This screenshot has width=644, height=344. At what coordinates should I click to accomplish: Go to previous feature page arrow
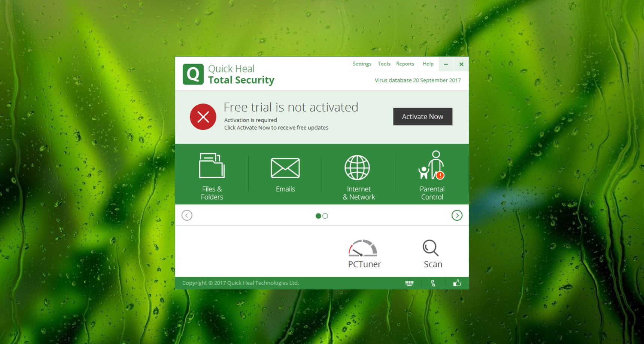pyautogui.click(x=187, y=215)
